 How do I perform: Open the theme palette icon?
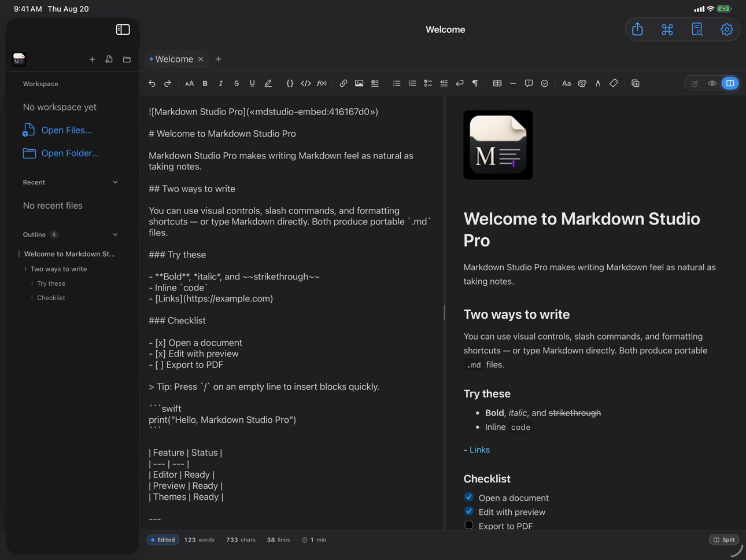(x=582, y=83)
